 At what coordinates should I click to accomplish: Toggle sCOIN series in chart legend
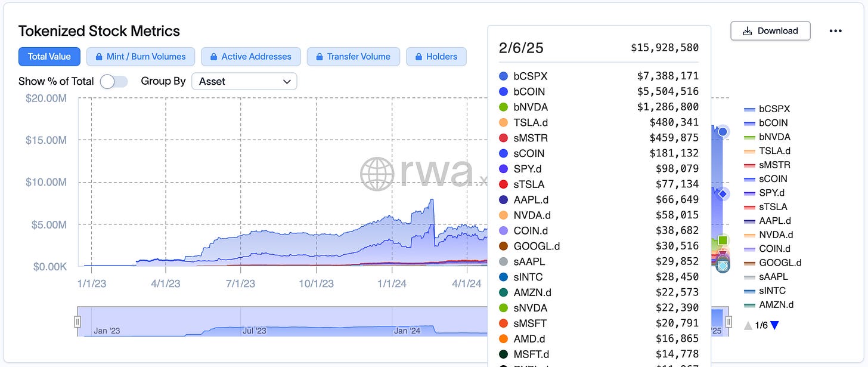(x=766, y=178)
